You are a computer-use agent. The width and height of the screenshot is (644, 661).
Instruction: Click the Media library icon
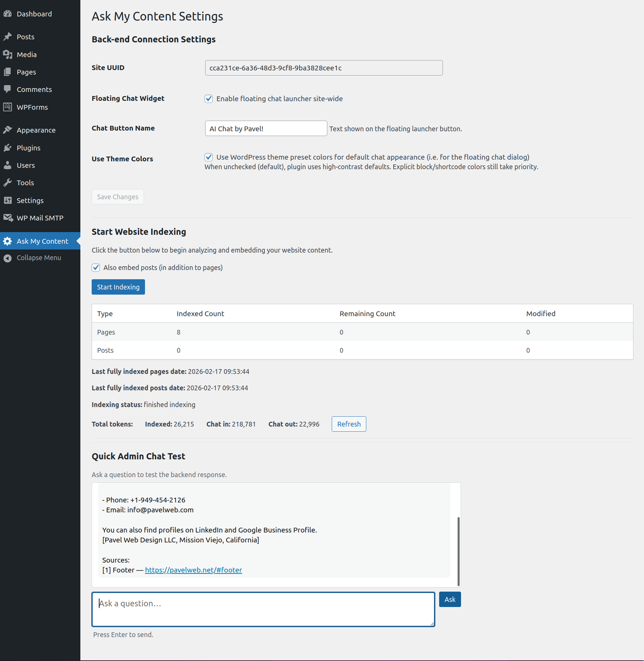[8, 55]
